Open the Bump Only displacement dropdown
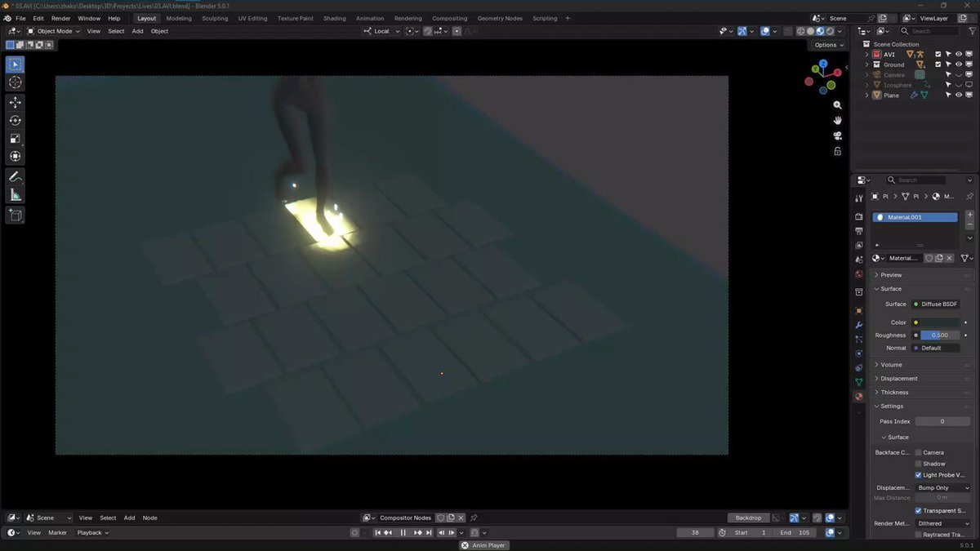 point(942,487)
